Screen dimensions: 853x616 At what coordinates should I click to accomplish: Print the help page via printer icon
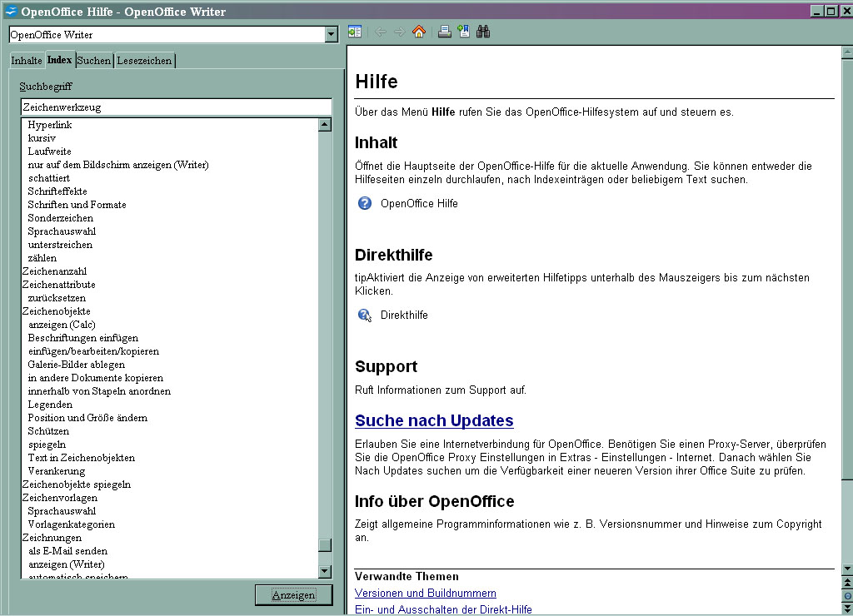(x=445, y=32)
